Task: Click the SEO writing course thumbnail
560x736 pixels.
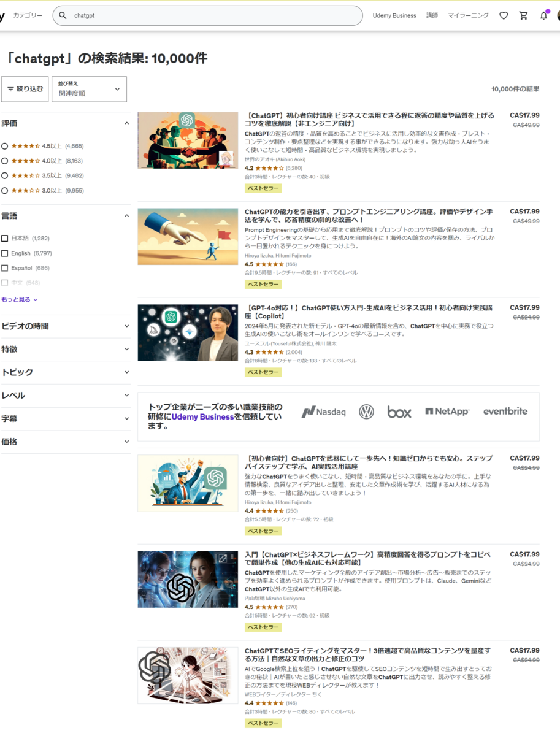Action: [188, 675]
